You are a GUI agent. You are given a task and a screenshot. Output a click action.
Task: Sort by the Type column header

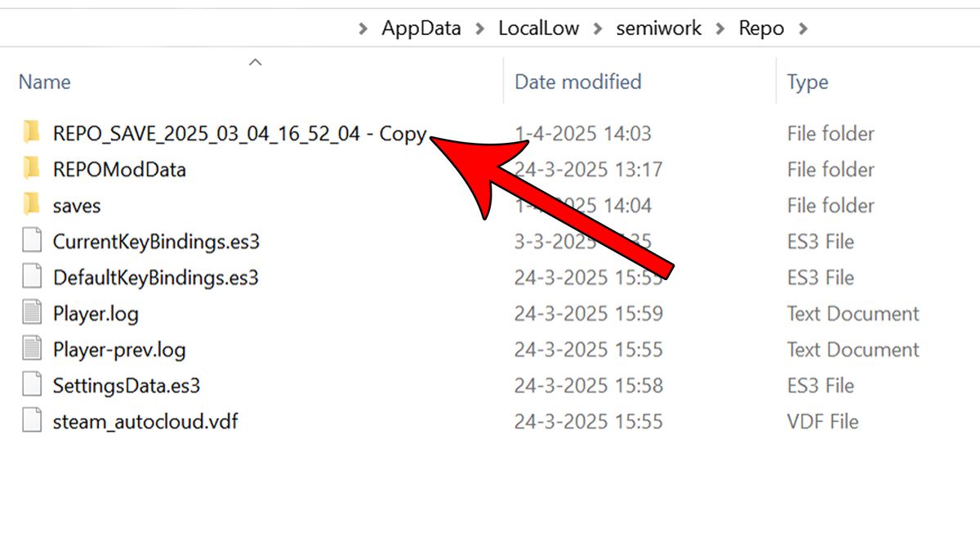808,82
